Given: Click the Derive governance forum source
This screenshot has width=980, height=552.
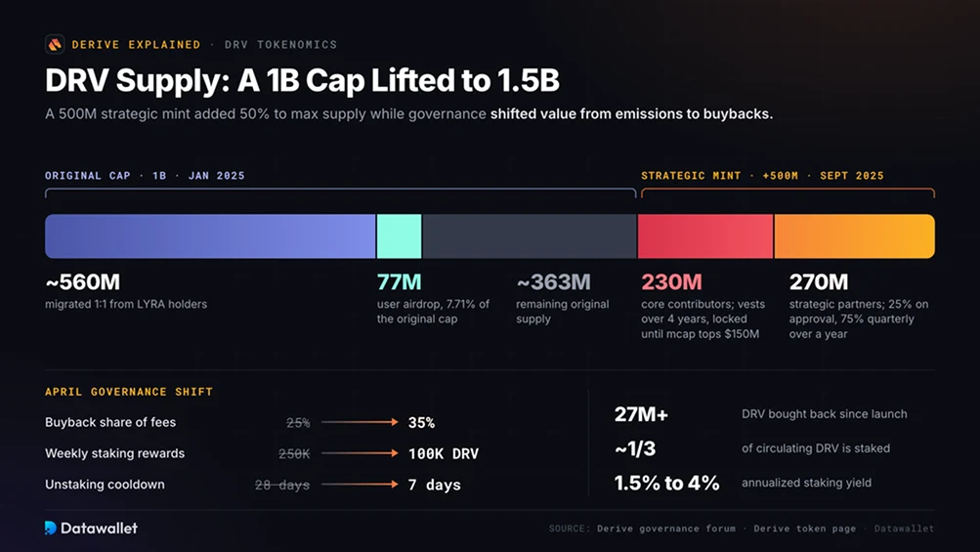Looking at the screenshot, I should [x=666, y=529].
